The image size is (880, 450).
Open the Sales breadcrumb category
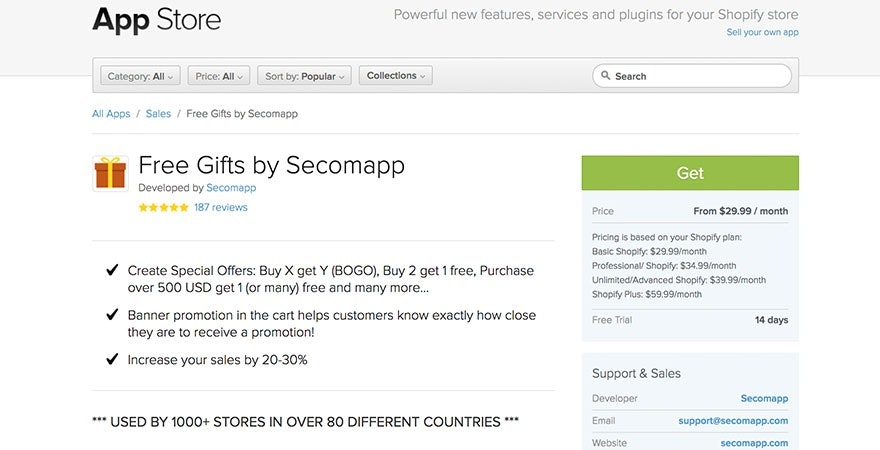pos(158,114)
